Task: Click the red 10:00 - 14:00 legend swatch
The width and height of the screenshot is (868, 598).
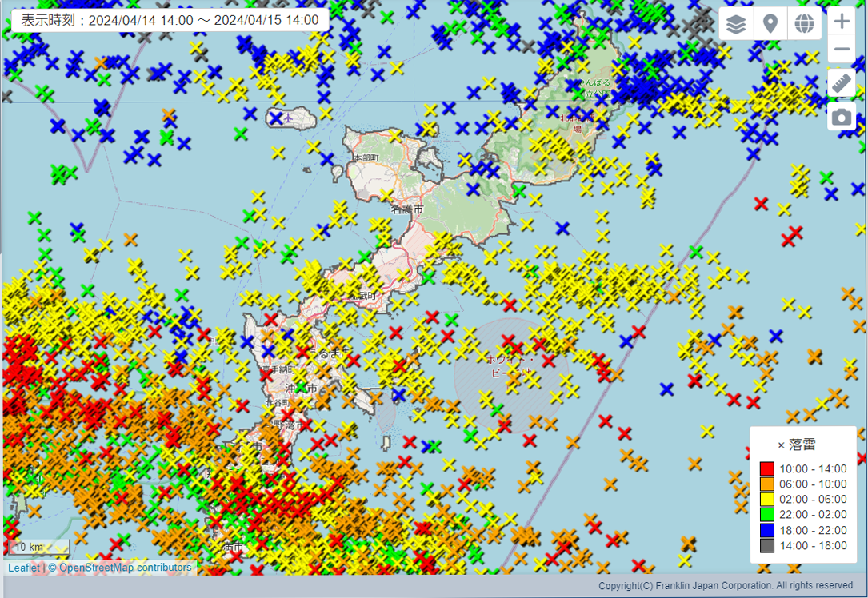Action: point(767,469)
